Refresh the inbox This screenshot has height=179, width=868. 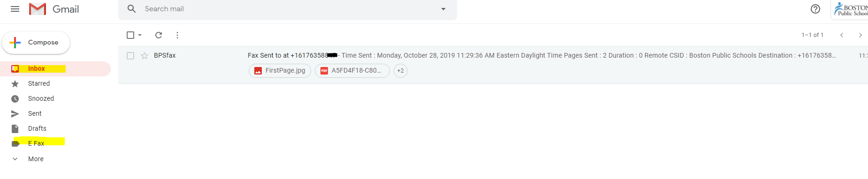pyautogui.click(x=159, y=35)
